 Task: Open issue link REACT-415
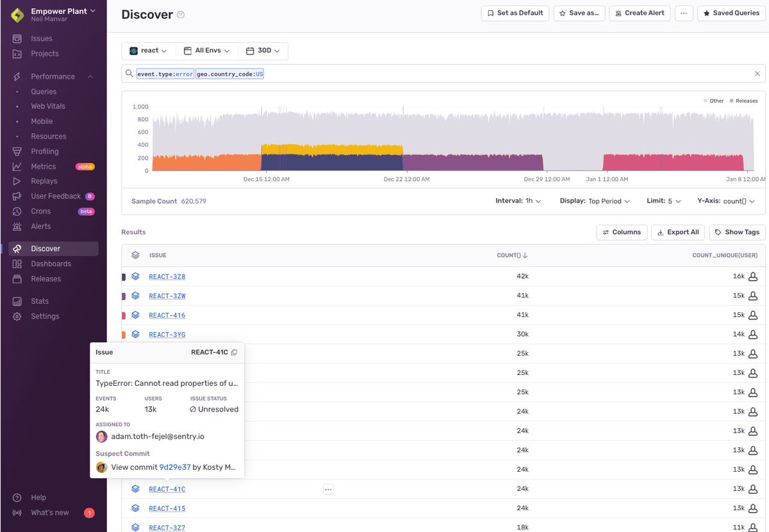[x=167, y=508]
